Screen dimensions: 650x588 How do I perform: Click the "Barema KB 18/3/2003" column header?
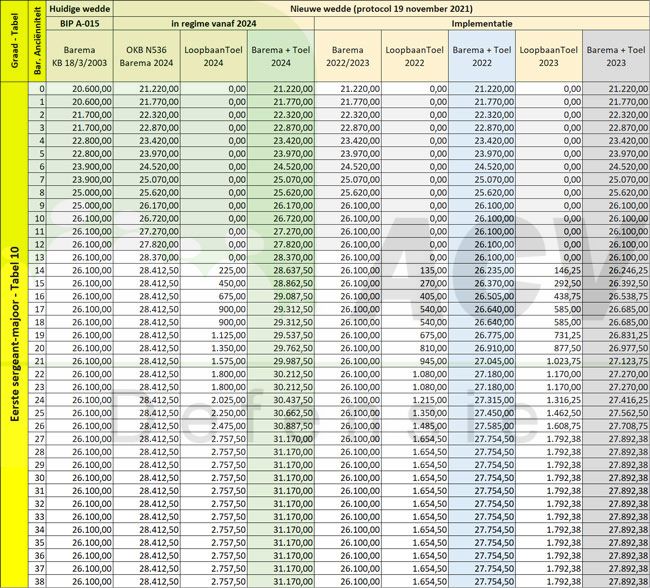click(80, 56)
